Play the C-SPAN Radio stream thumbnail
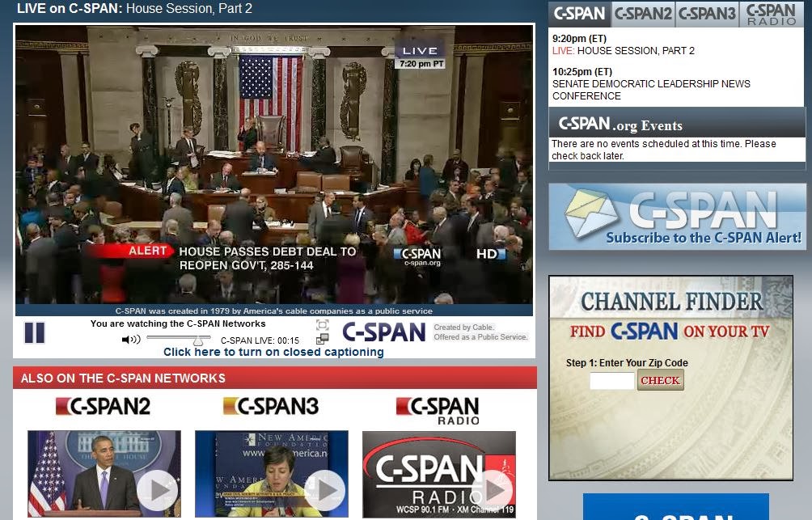The height and width of the screenshot is (520, 812). (x=439, y=474)
